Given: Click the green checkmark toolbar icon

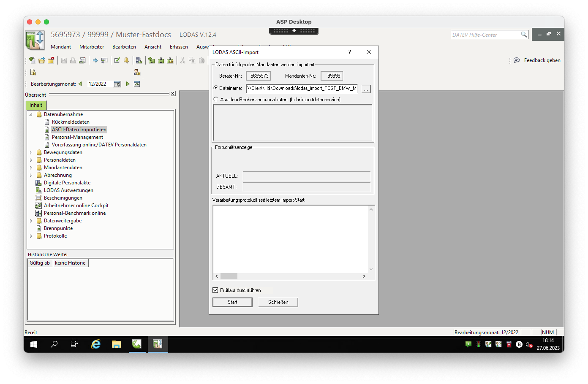Looking at the screenshot, I should coord(117,60).
